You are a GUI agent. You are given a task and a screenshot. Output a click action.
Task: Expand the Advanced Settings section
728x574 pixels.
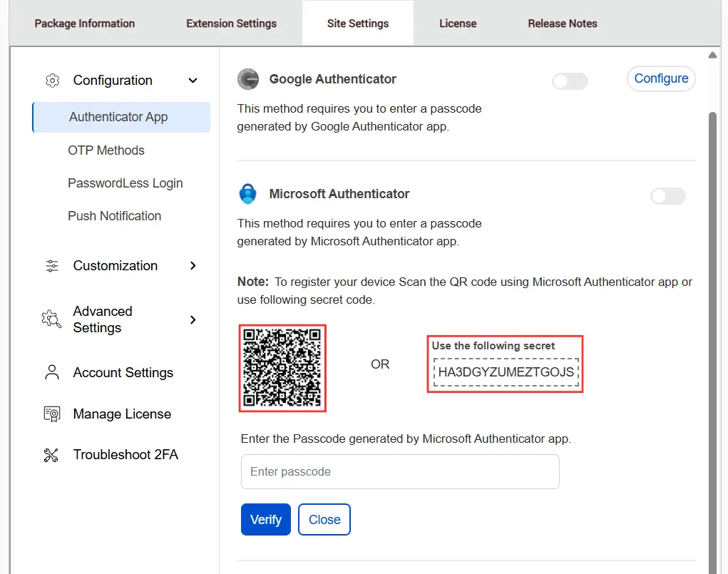point(192,319)
